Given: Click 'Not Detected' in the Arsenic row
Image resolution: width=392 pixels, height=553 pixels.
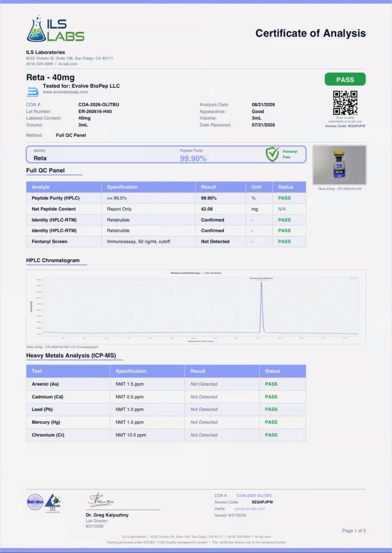Looking at the screenshot, I should click(x=204, y=384).
